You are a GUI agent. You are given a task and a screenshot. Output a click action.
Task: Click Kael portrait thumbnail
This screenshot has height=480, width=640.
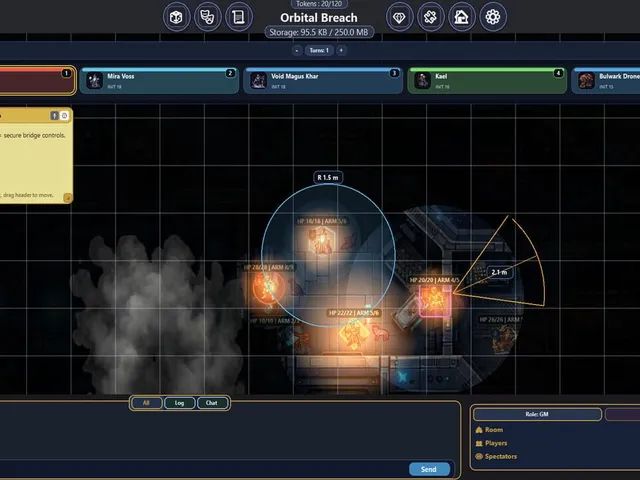pos(423,80)
